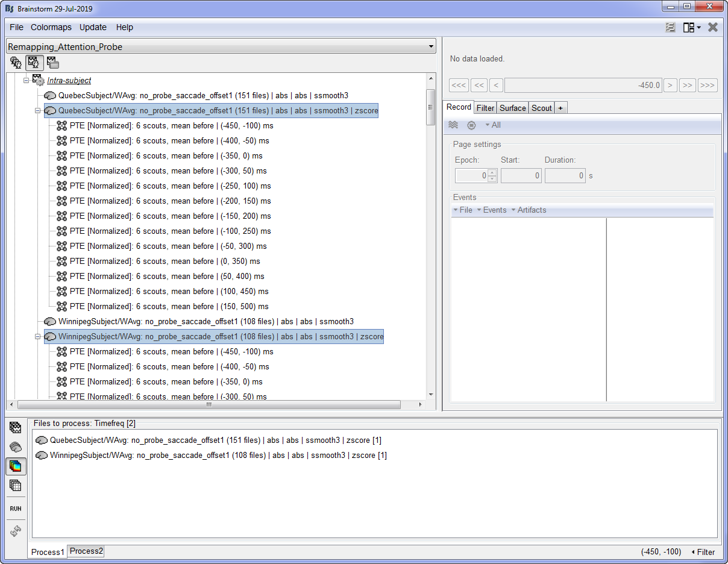Switch to the Filter tab
The image size is (728, 564).
485,107
